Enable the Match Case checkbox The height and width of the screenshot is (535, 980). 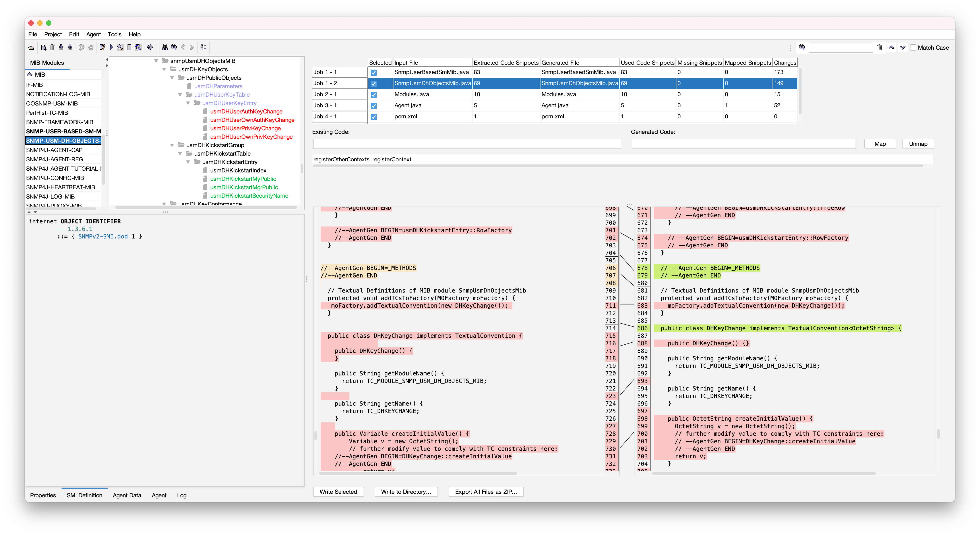[914, 47]
